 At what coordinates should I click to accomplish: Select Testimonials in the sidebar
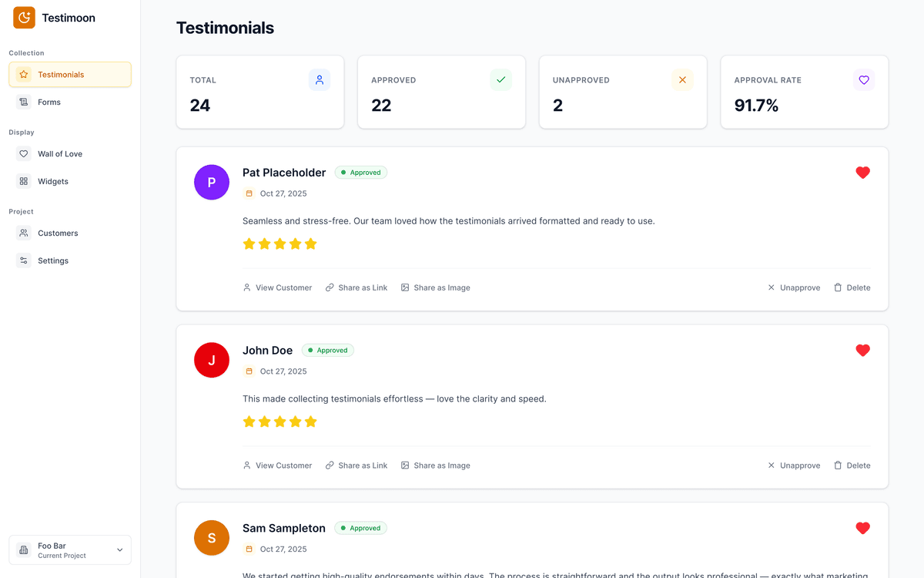[61, 75]
